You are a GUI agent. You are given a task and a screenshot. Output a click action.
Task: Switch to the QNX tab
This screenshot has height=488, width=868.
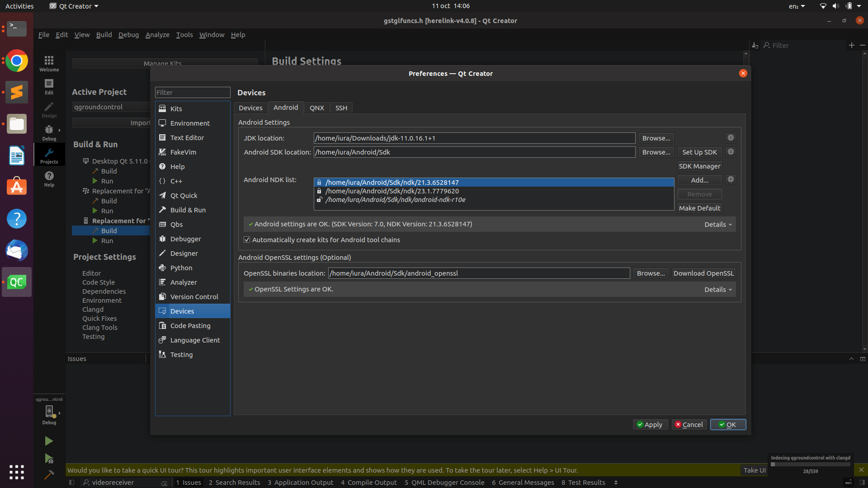(x=316, y=108)
